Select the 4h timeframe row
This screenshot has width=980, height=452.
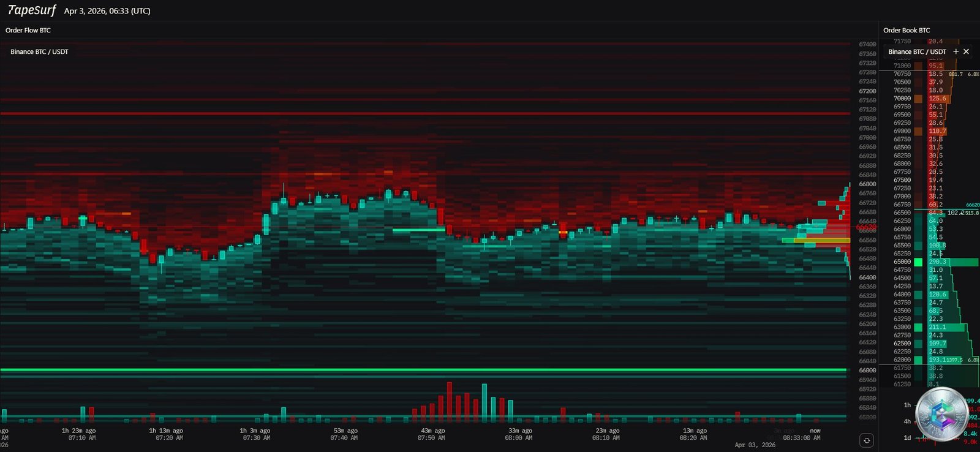907,421
